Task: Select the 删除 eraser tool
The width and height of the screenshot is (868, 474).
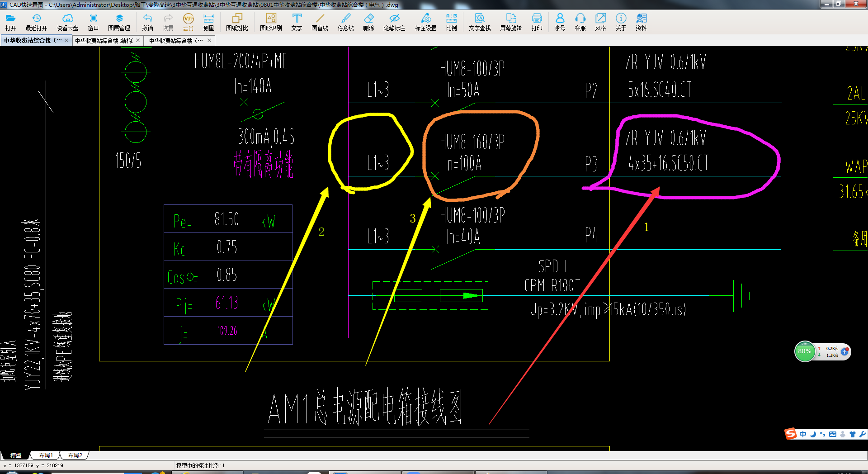Action: point(368,22)
